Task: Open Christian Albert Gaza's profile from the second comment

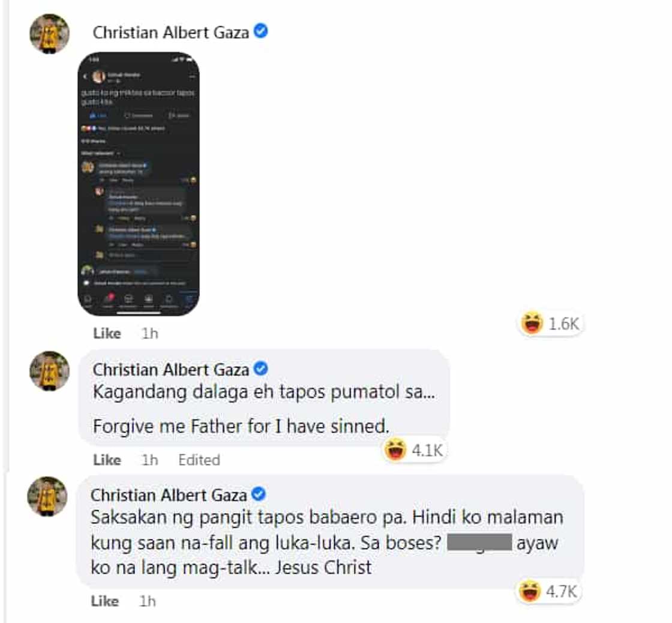Action: point(170,370)
